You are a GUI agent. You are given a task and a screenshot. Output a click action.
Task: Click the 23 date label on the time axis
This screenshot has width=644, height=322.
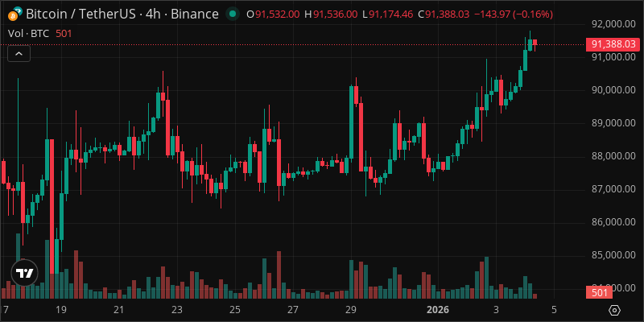[x=176, y=309]
